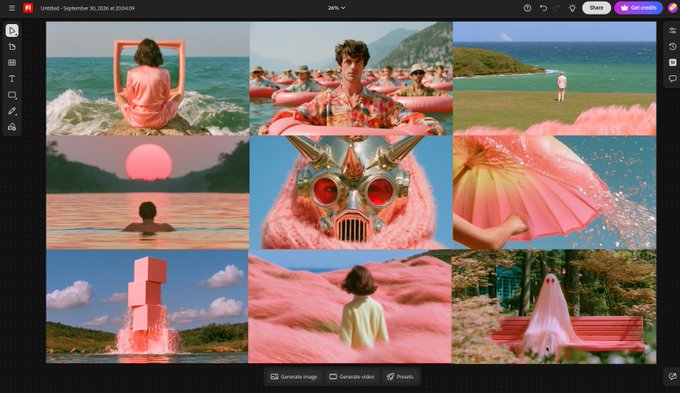Expand the 26% zoom level dropdown
The width and height of the screenshot is (680, 393).
(337, 8)
